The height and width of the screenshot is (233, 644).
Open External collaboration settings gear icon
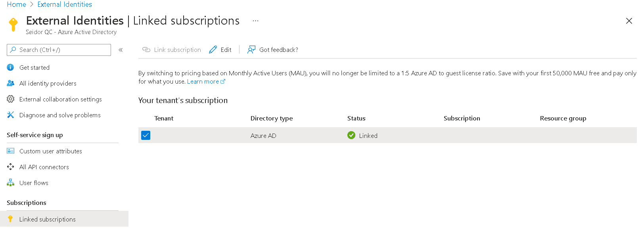(x=10, y=99)
